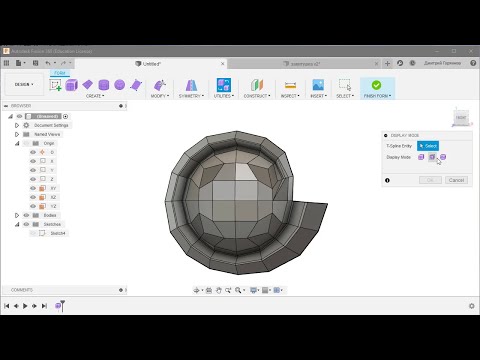Screen dimensions: 480x360
Task: Open the MODIFY dropdown menu
Action: 160,96
